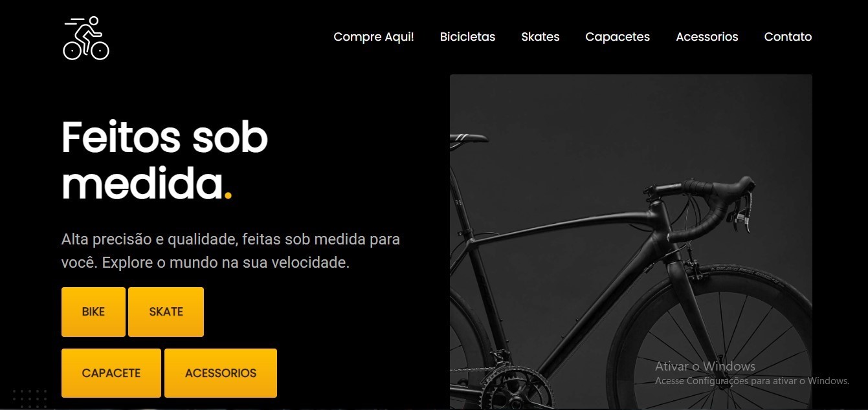This screenshot has height=410, width=868.
Task: Click the Alta precisão e qualidade paragraph
Action: click(x=230, y=251)
